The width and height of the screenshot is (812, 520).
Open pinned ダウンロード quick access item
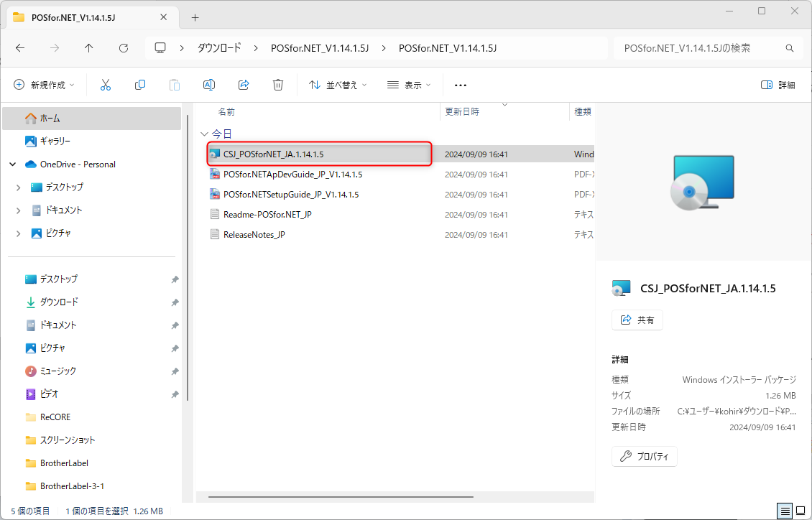(x=92, y=302)
